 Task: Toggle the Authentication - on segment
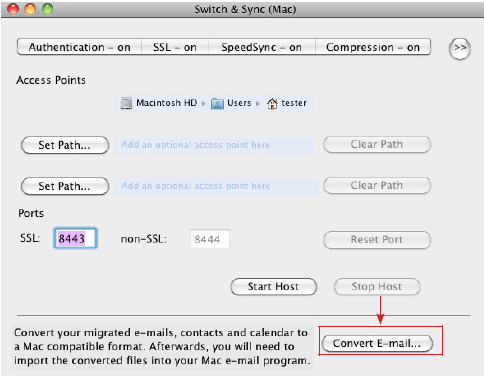(x=79, y=47)
